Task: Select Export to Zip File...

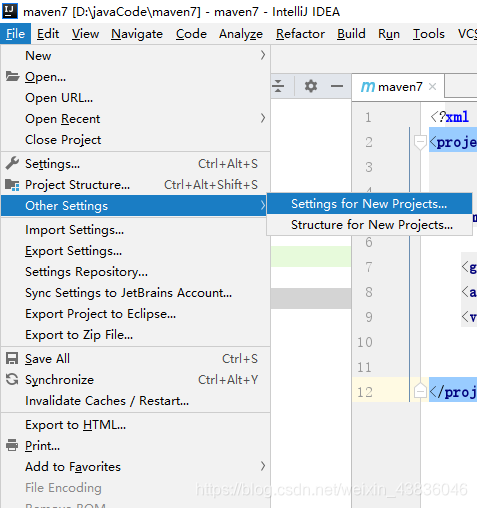Action: [x=135, y=335]
